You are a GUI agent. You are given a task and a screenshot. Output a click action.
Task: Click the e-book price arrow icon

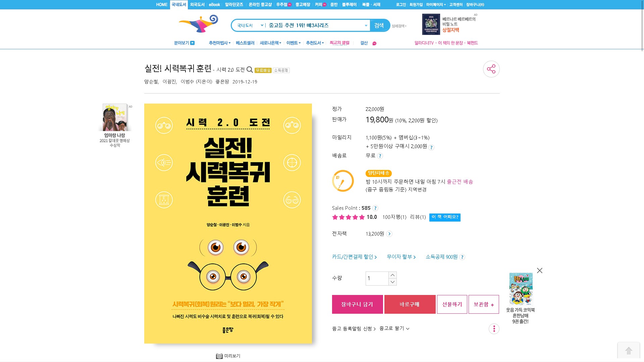click(389, 234)
